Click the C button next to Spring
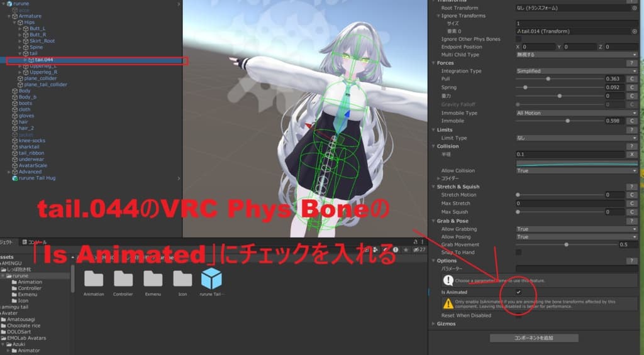644x355 pixels. coord(631,87)
